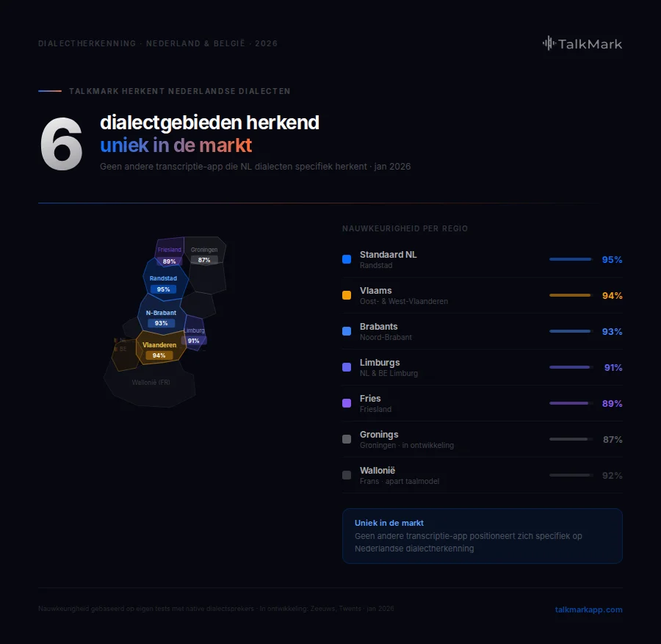Select the Gronings list row label

tap(379, 435)
